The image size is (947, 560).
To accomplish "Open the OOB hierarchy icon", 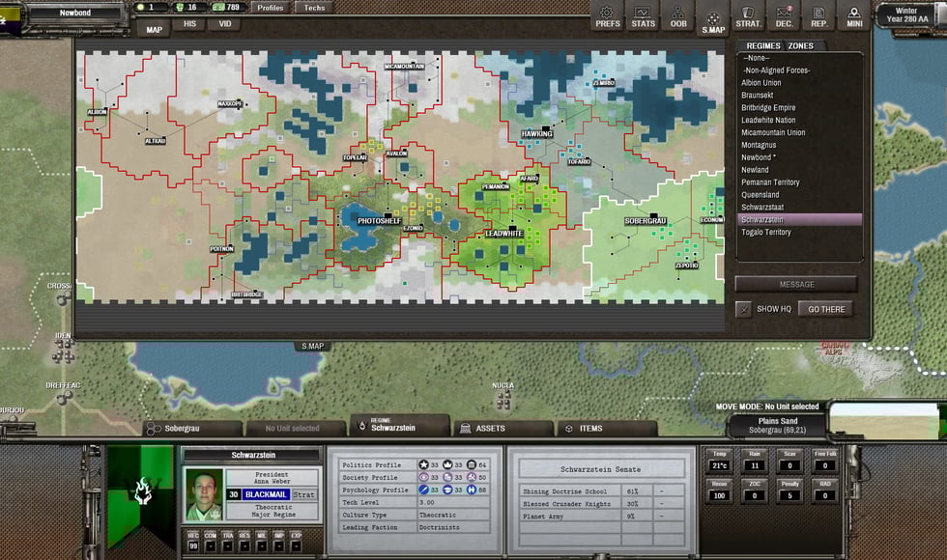I will point(678,15).
